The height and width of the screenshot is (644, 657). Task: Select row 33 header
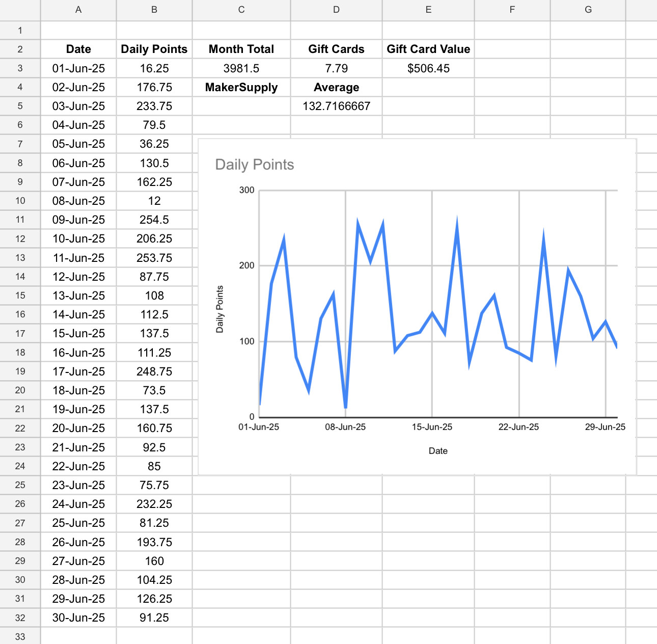[20, 636]
